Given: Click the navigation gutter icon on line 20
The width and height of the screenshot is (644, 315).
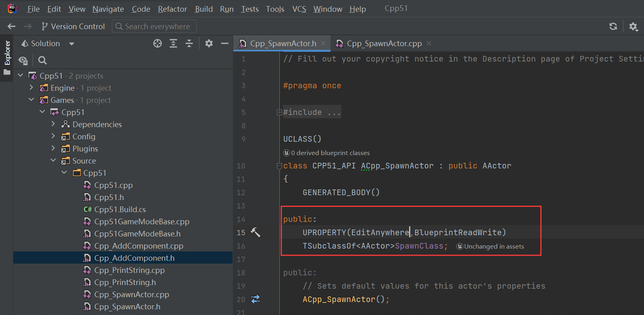Looking at the screenshot, I should [x=256, y=299].
